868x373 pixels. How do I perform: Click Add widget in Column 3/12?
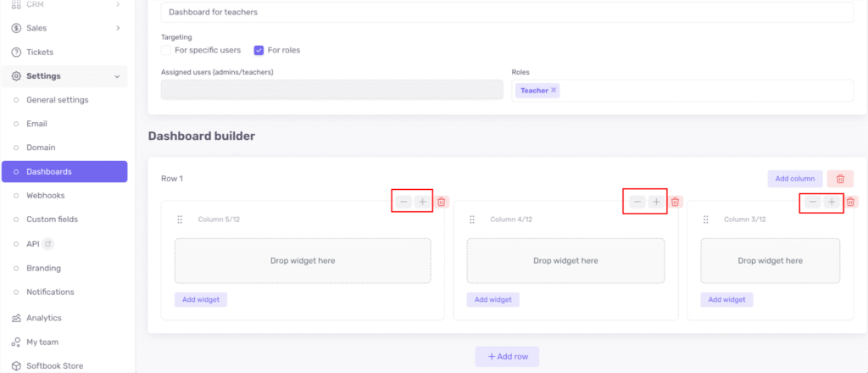point(726,299)
